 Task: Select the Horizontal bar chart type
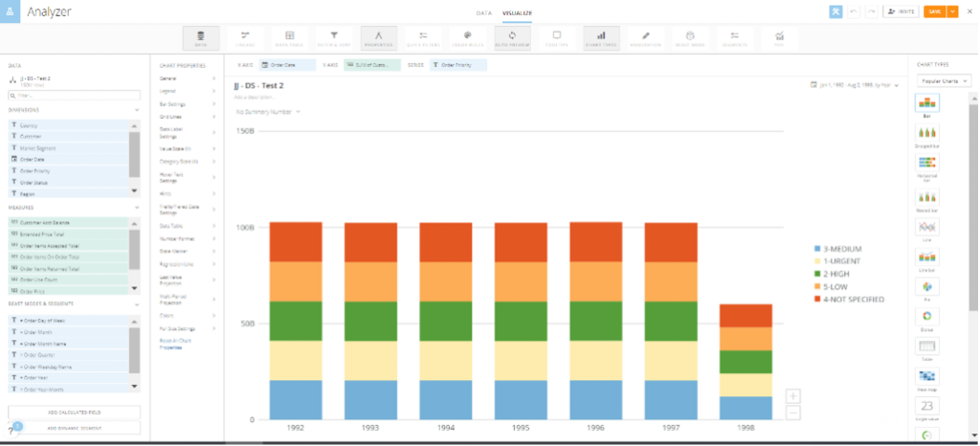click(x=926, y=163)
